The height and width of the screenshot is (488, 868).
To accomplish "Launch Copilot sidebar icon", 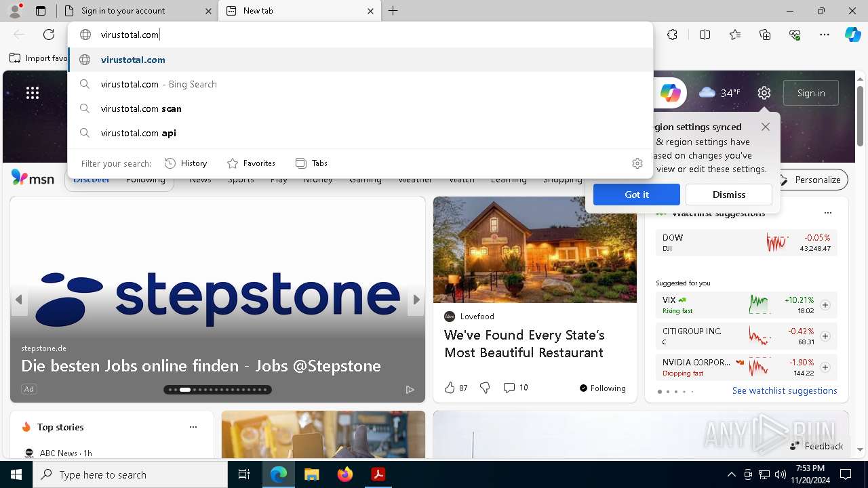I will click(x=852, y=35).
